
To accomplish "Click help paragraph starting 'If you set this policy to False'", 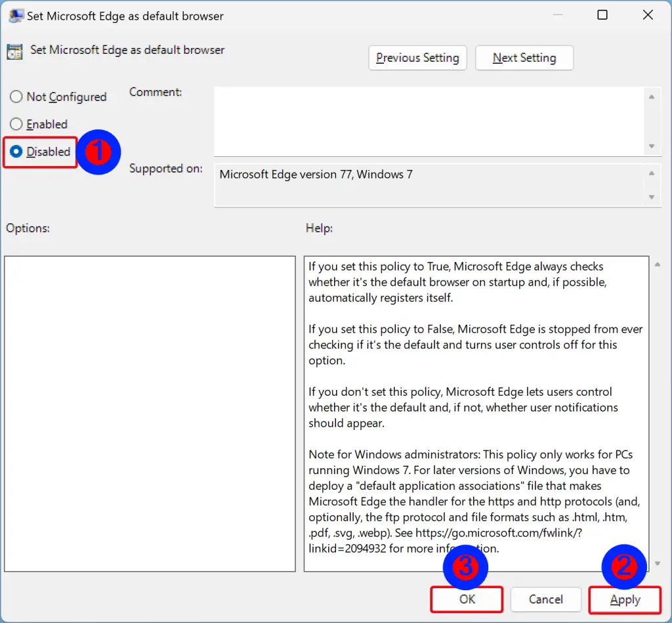I will (x=475, y=345).
